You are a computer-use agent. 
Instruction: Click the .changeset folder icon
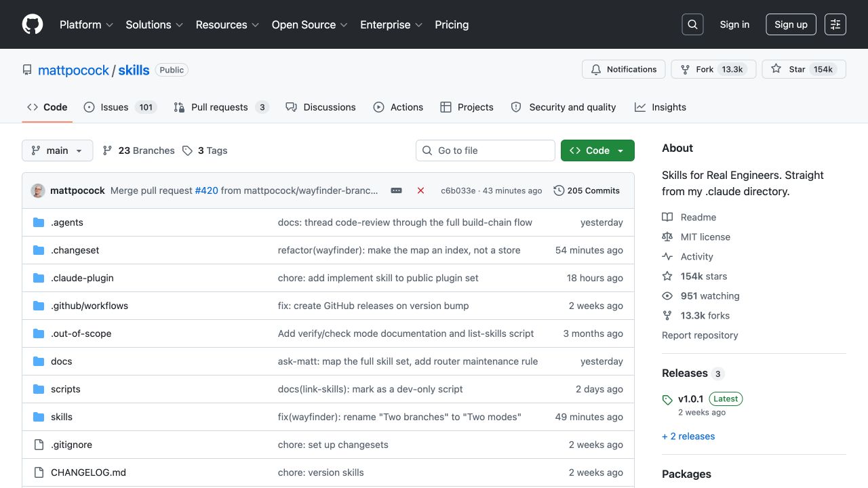(39, 250)
